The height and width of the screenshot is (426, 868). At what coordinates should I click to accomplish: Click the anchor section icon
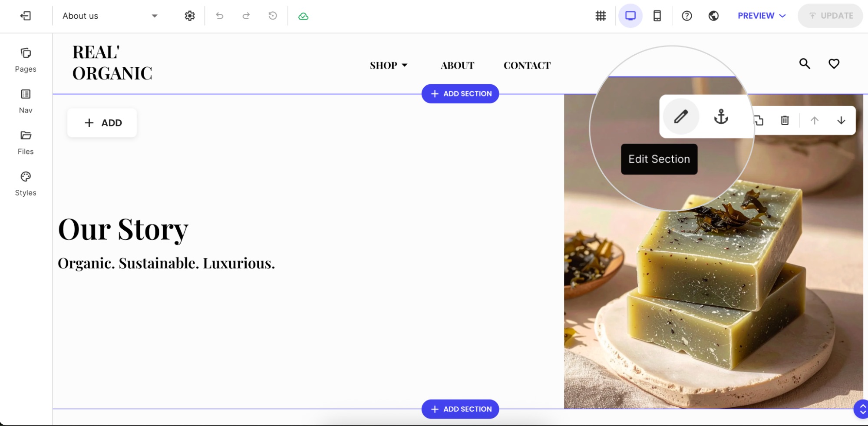721,116
